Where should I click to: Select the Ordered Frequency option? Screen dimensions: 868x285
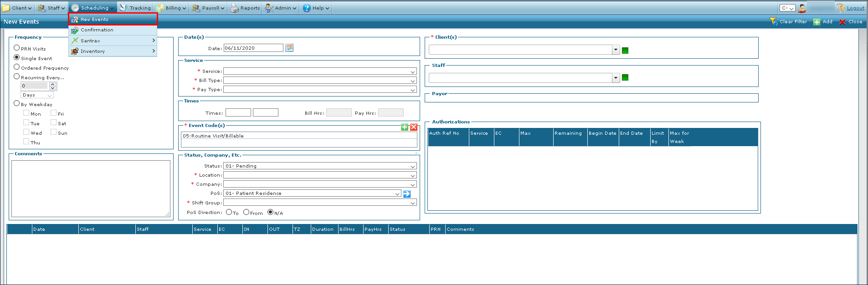tap(17, 67)
